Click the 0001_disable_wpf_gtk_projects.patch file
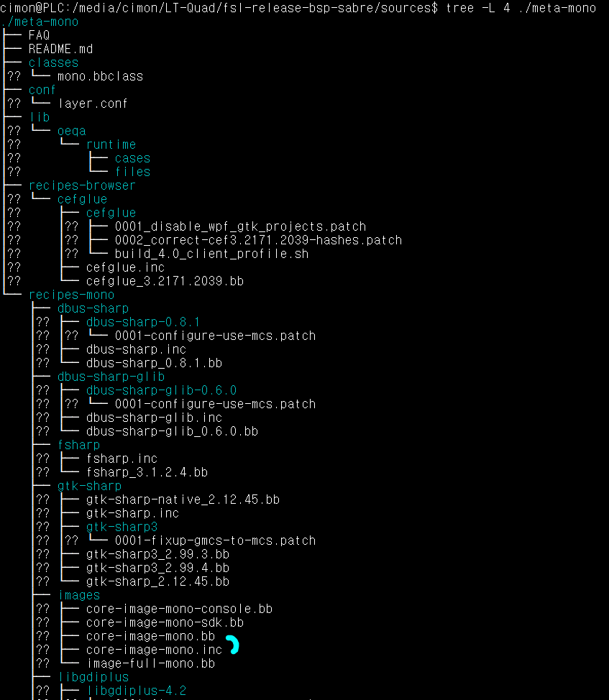Image resolution: width=609 pixels, height=700 pixels. (x=240, y=226)
